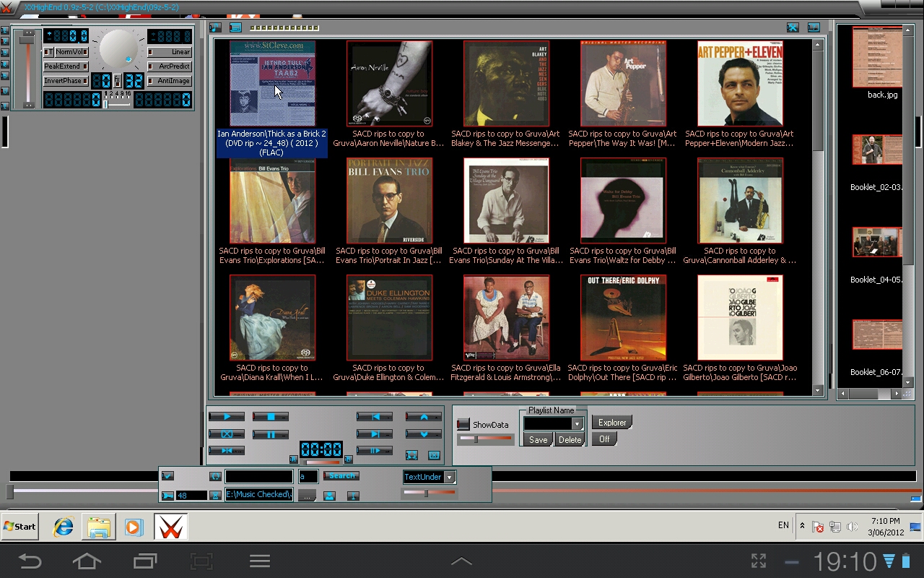Click the library scrollbar down arrow
Image resolution: width=924 pixels, height=578 pixels.
(818, 391)
